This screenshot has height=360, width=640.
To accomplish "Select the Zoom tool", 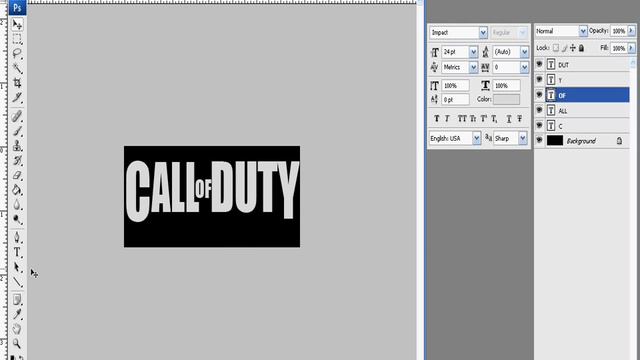I will (17, 344).
